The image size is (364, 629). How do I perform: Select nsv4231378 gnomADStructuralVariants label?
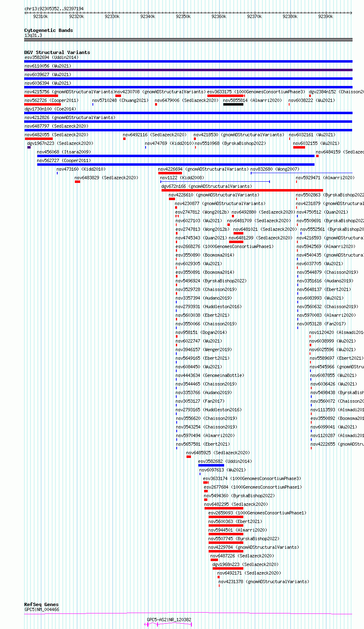(264, 582)
